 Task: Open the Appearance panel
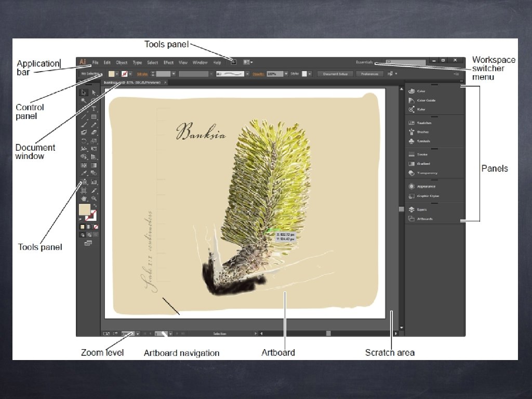pyautogui.click(x=424, y=187)
